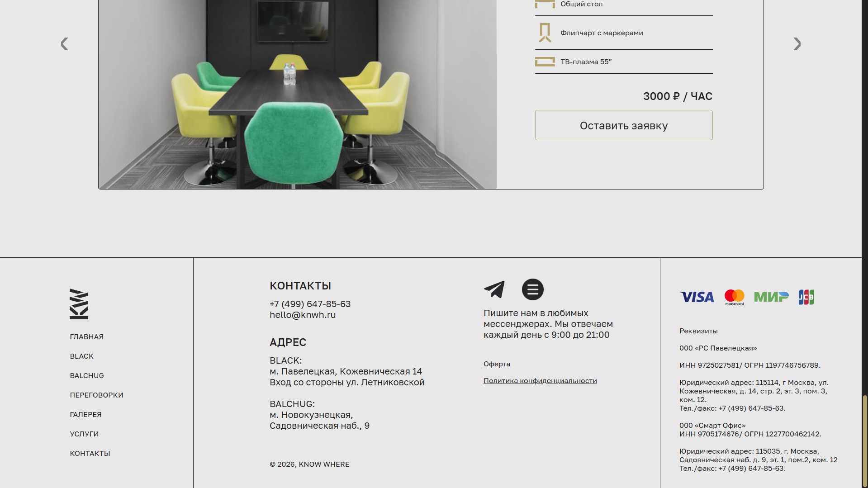Select the 3000 ₽ / ЧАС price text
Screen dimensions: 868x488
click(678, 96)
